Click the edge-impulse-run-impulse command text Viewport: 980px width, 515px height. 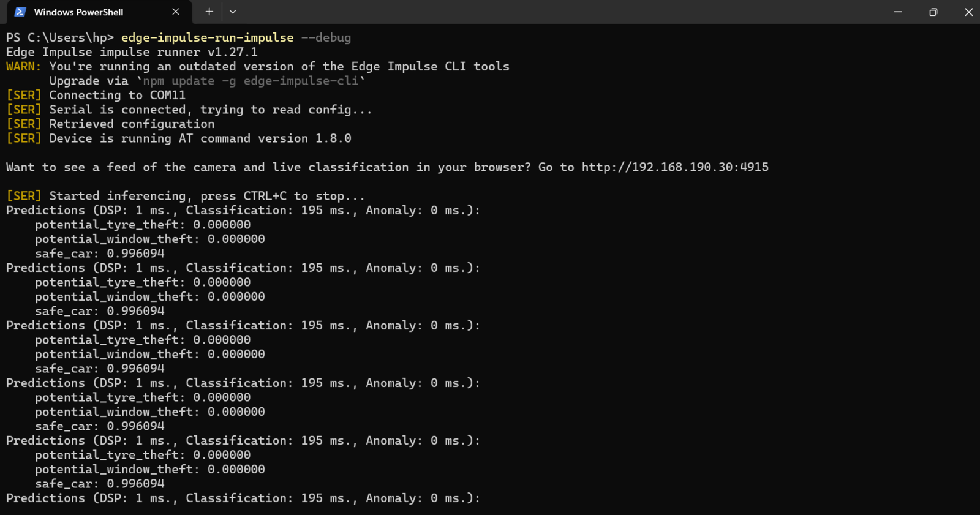coord(207,38)
